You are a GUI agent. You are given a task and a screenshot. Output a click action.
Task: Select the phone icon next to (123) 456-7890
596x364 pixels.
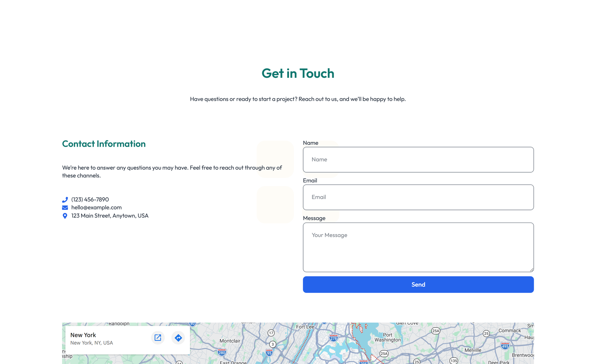pyautogui.click(x=65, y=199)
